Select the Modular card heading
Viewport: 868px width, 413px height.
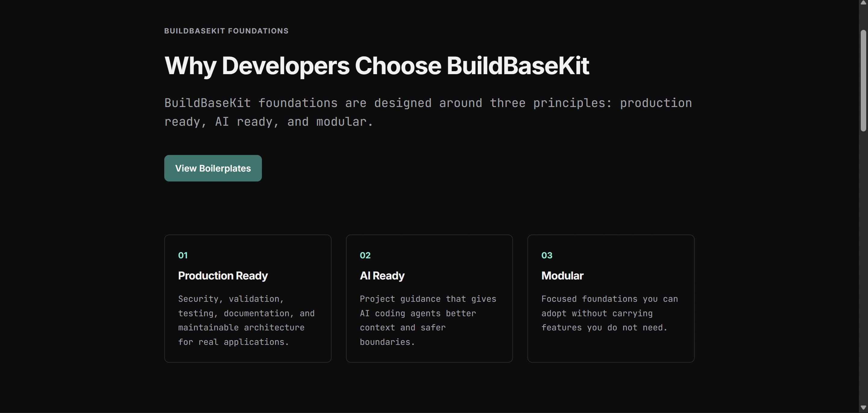562,276
